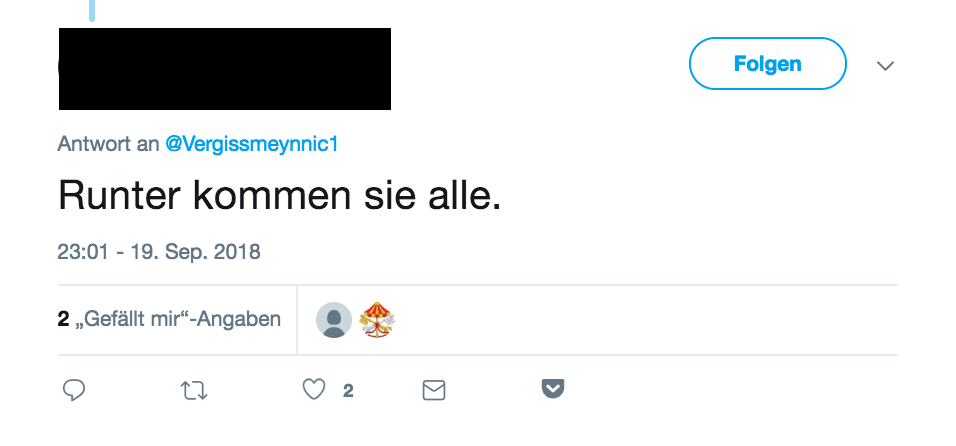Click the reply speech bubble icon
The height and width of the screenshot is (446, 956).
tap(74, 390)
